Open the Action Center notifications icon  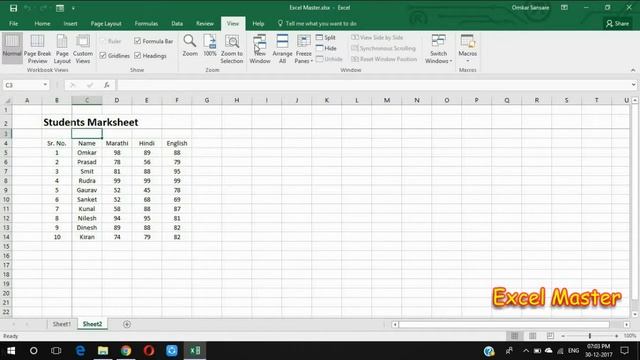(x=624, y=351)
